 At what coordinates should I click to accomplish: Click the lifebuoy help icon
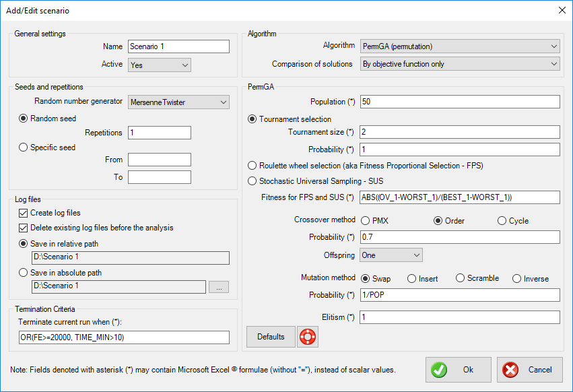point(308,337)
